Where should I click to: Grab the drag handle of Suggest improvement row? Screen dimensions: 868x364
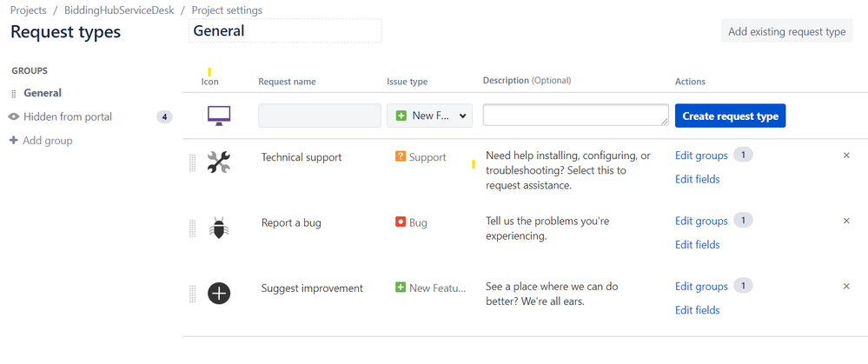click(193, 294)
